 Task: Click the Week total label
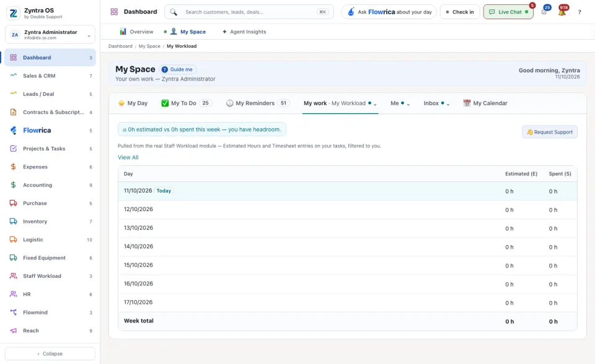(x=138, y=321)
